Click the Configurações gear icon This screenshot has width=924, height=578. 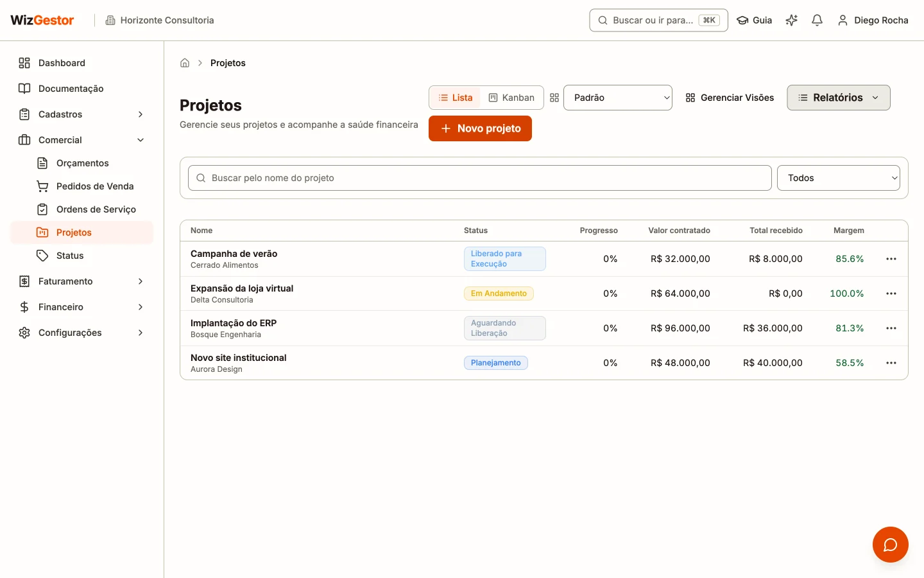tap(24, 333)
